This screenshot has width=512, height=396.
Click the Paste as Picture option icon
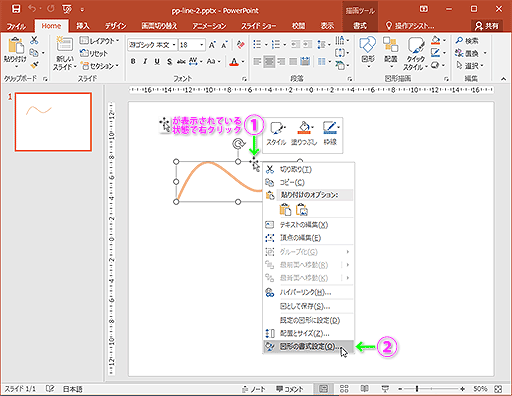click(x=302, y=210)
